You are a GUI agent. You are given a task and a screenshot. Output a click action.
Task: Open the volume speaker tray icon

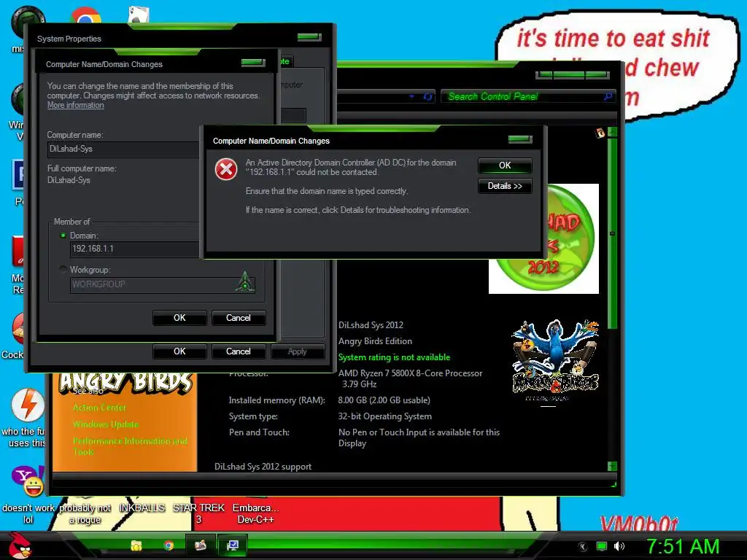619,547
